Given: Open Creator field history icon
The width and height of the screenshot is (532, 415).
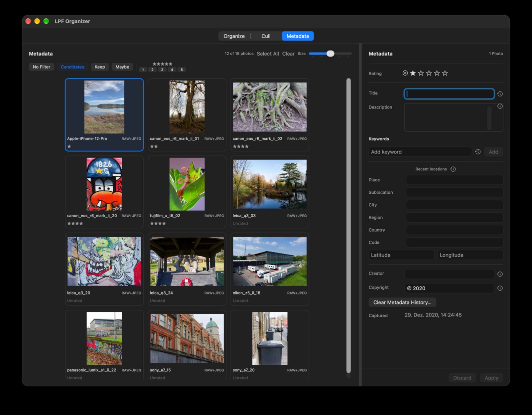Looking at the screenshot, I should [x=500, y=274].
